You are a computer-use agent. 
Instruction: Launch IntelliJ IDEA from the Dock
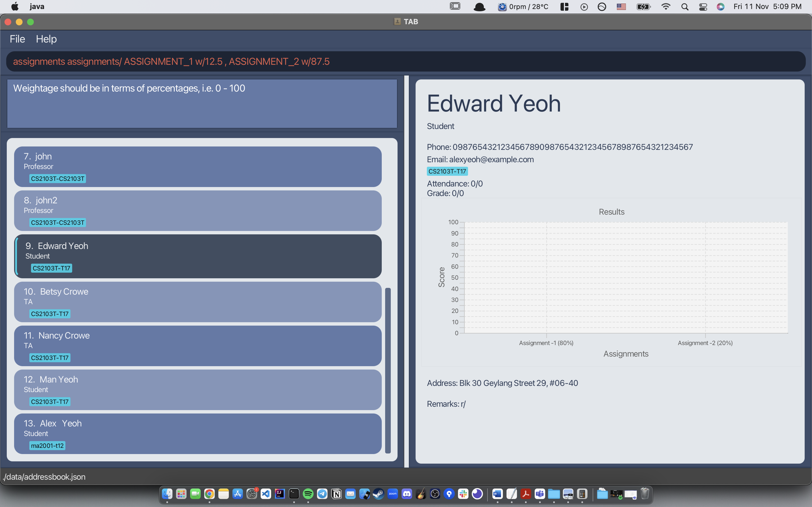coord(280,493)
